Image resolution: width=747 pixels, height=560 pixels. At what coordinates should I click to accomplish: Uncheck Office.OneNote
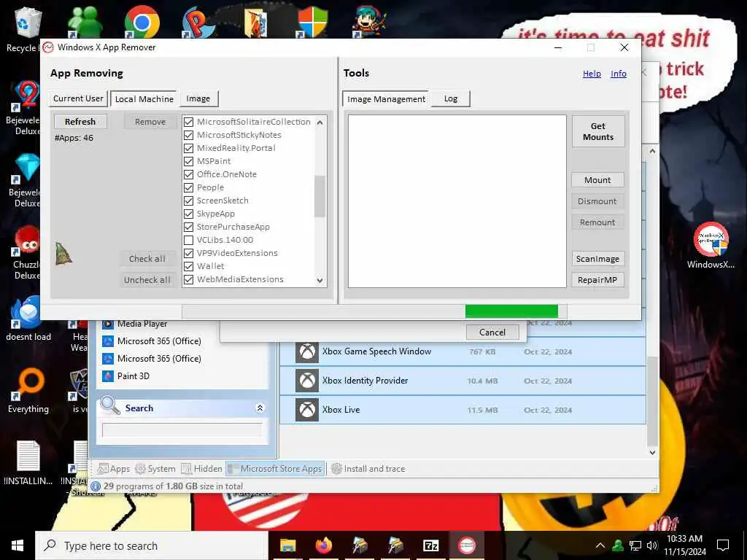[189, 174]
